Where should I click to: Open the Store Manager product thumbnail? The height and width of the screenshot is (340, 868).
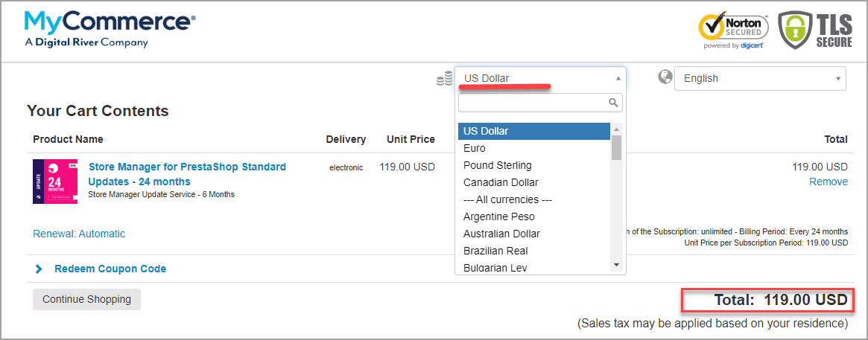pos(55,182)
